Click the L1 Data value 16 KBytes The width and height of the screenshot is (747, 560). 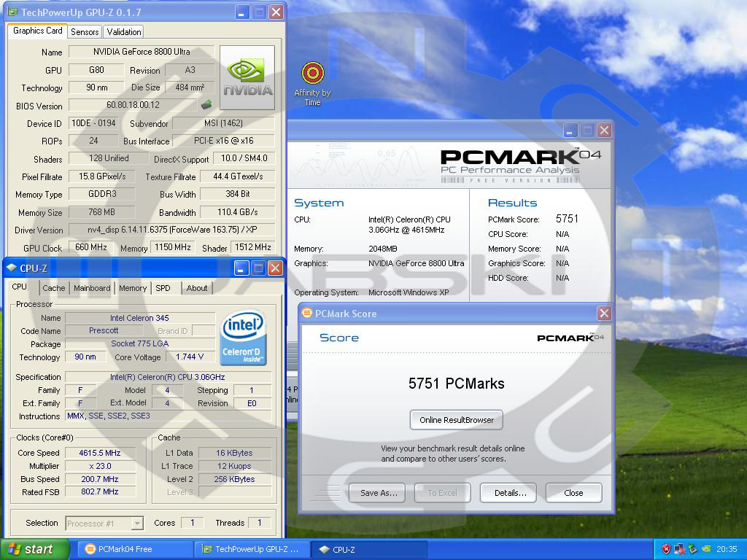(x=234, y=453)
